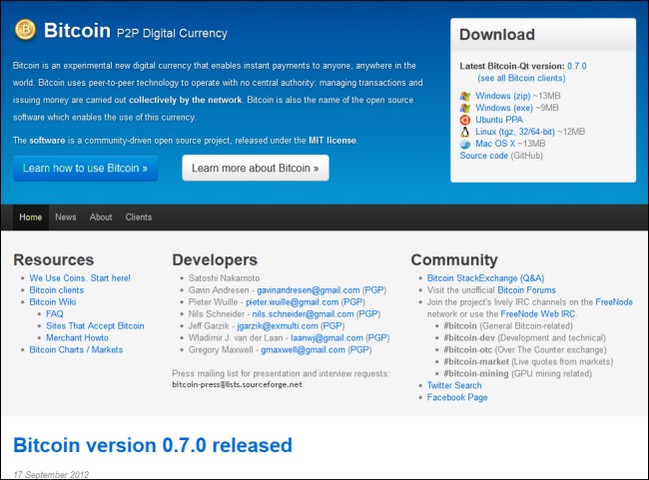This screenshot has height=480, width=649.
Task: Click PGP link for Nils Schneider
Action: pyautogui.click(x=368, y=314)
